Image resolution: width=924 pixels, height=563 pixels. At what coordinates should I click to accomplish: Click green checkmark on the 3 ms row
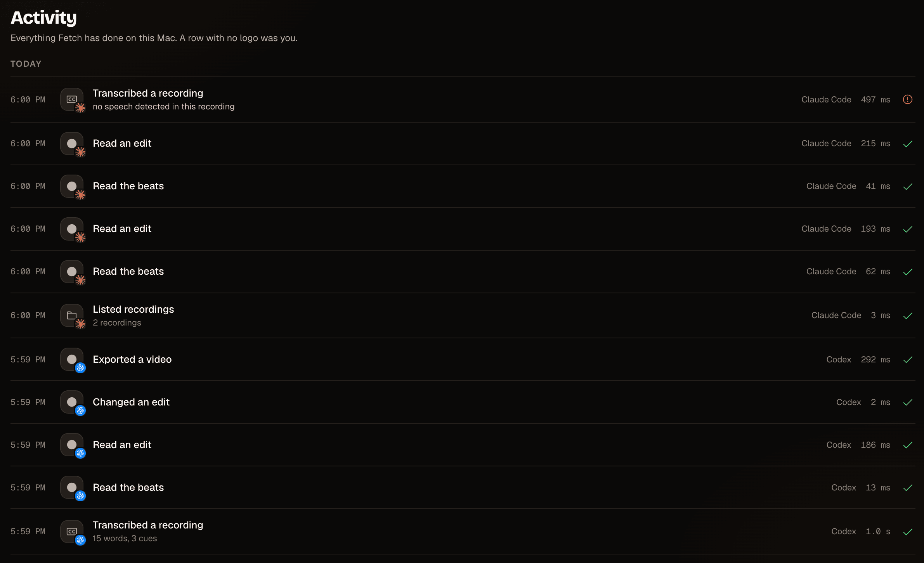point(907,316)
